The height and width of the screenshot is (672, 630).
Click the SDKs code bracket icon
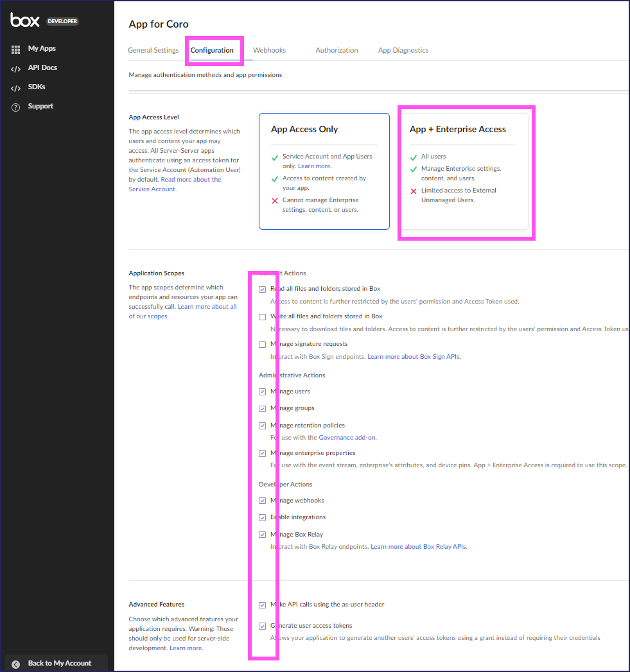click(x=16, y=88)
